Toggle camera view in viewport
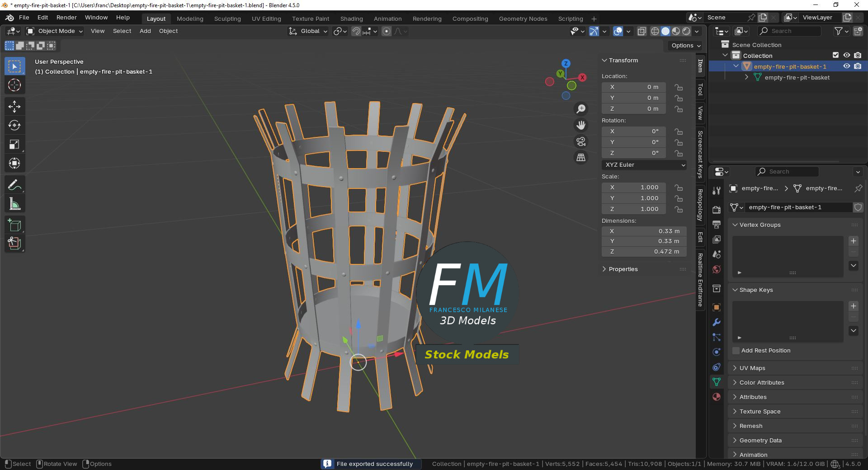Viewport: 868px width, 470px height. click(581, 141)
